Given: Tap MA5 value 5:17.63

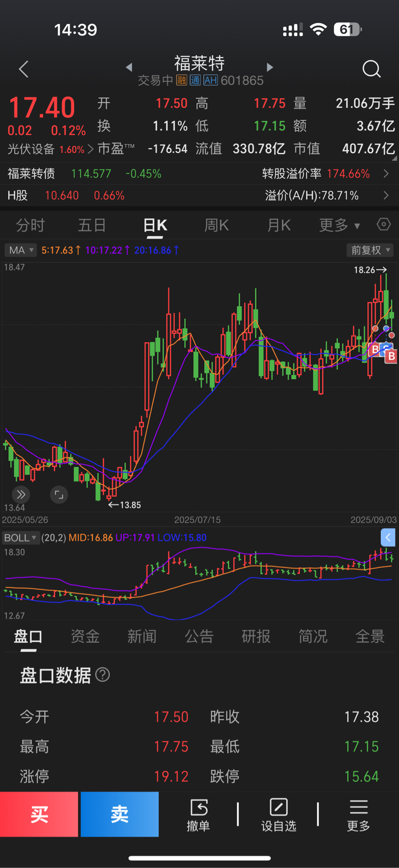Looking at the screenshot, I should (61, 250).
